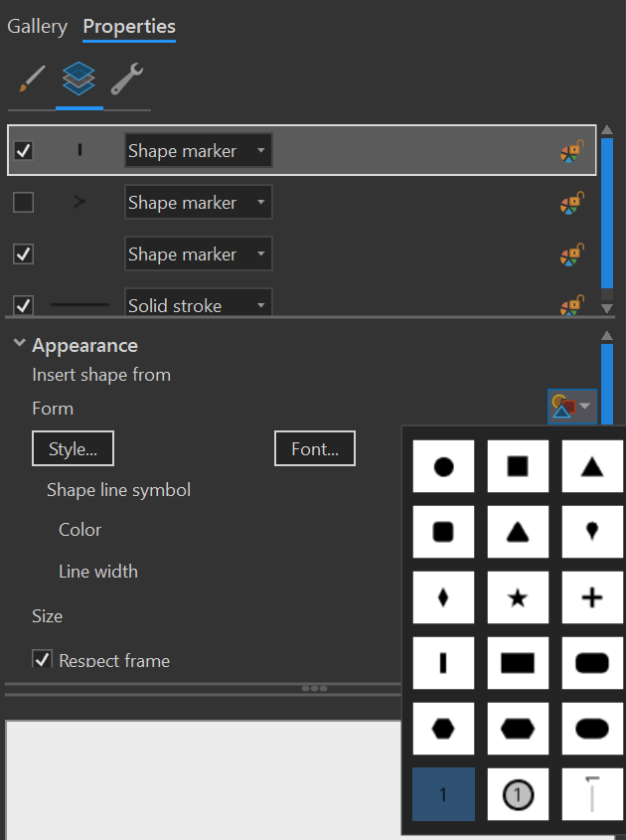
Task: Click the Style... button
Action: pyautogui.click(x=74, y=449)
